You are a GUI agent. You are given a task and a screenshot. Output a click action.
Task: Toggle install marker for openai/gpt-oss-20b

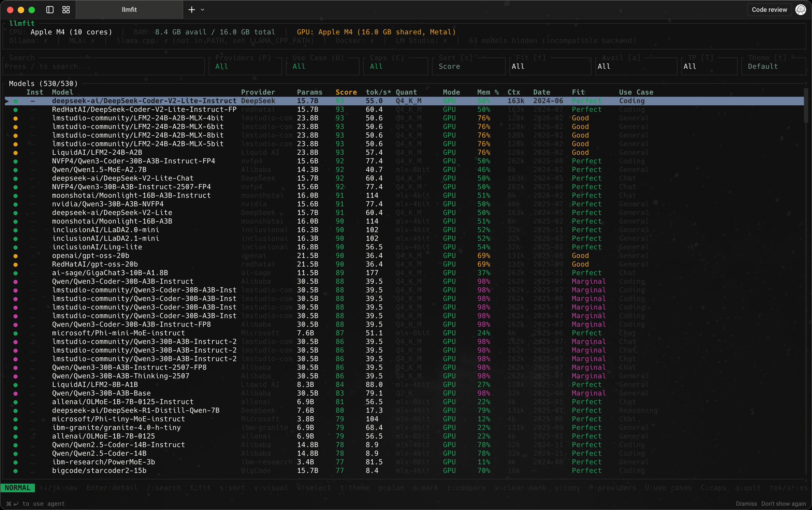[x=33, y=256]
